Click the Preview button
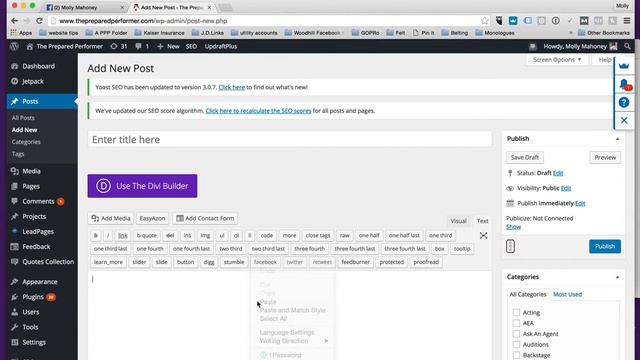The height and width of the screenshot is (360, 640). (x=605, y=158)
